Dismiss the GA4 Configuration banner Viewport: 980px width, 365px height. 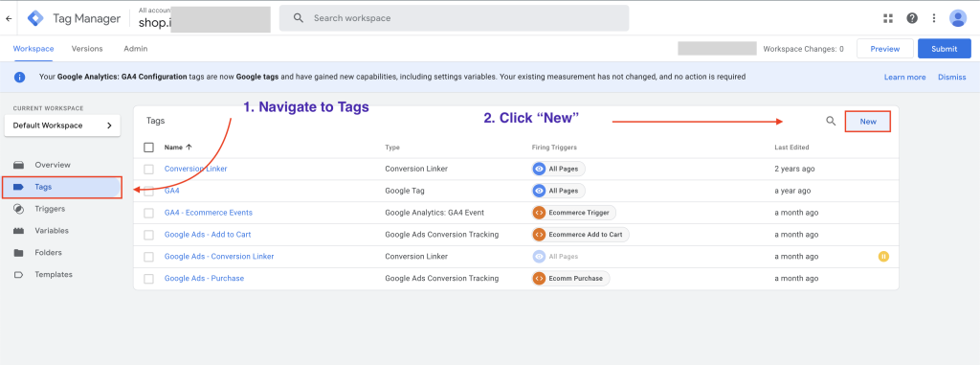click(x=951, y=77)
